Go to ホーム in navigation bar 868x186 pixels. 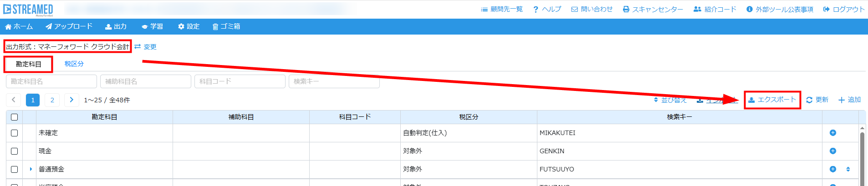[x=19, y=26]
